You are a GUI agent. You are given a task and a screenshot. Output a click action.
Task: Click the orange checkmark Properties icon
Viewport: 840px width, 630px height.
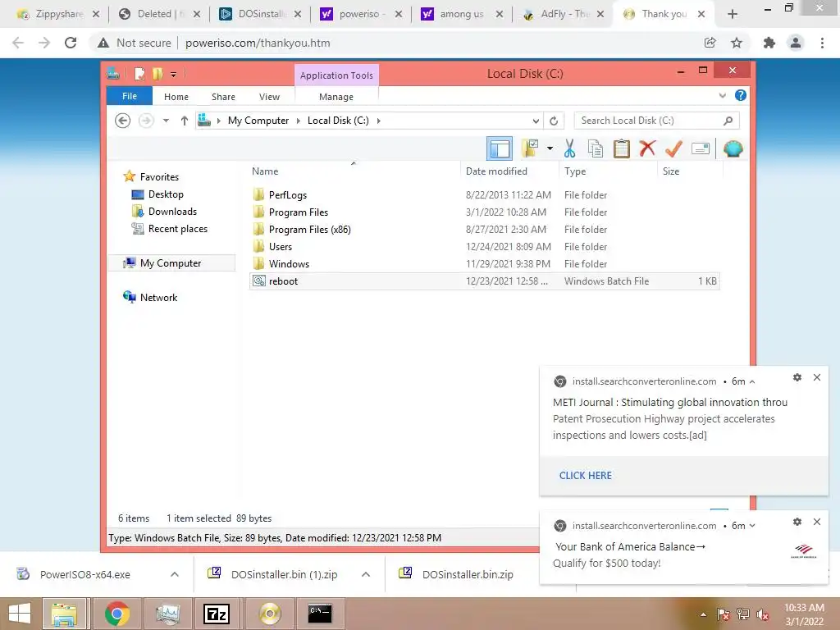(x=673, y=148)
